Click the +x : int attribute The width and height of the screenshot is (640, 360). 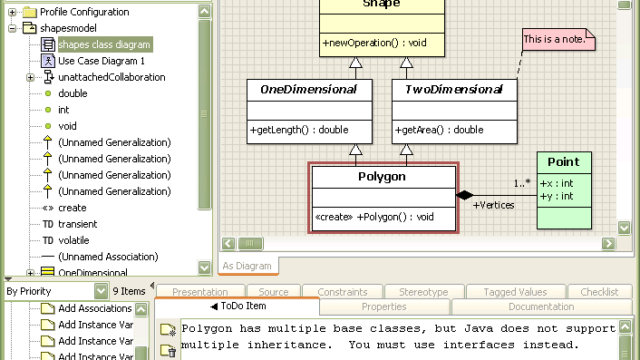556,183
